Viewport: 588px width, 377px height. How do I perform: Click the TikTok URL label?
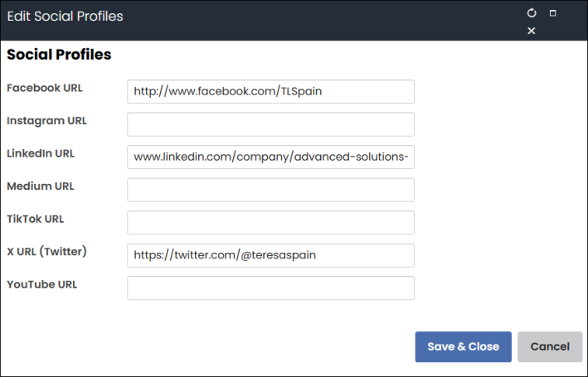tap(36, 220)
